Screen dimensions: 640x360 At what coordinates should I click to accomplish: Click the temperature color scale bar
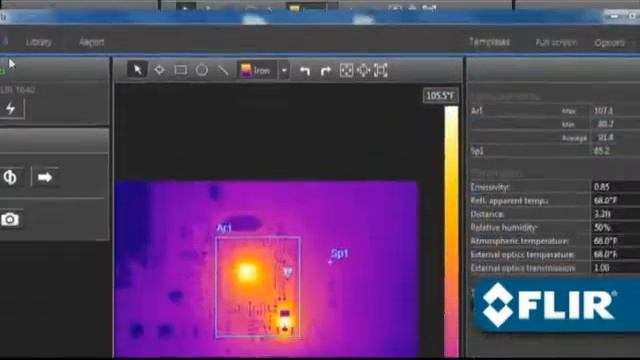[x=451, y=231]
